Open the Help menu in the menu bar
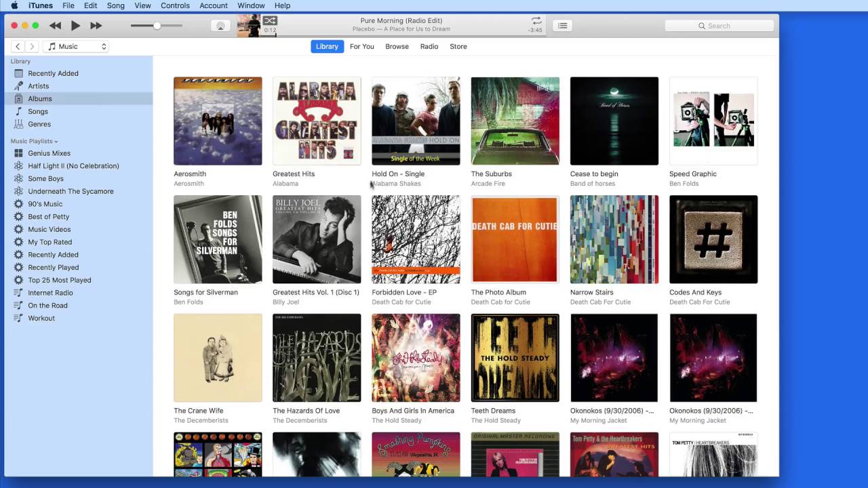The width and height of the screenshot is (868, 488). pos(282,5)
